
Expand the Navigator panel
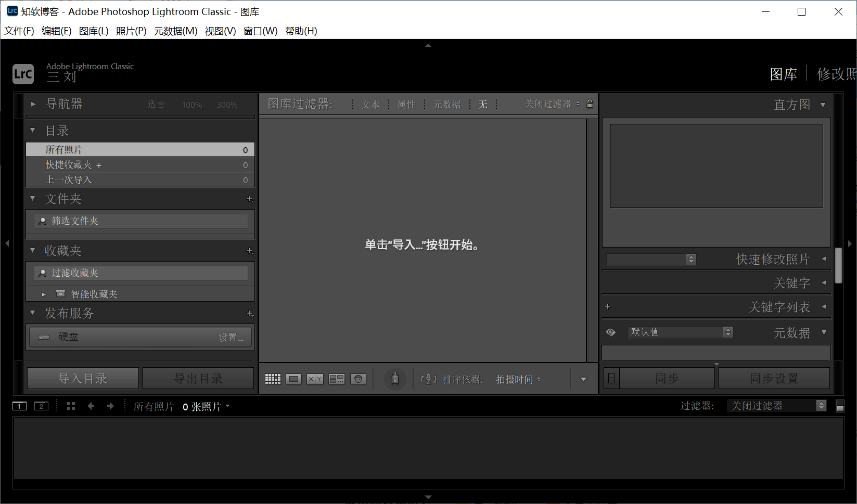click(x=33, y=104)
